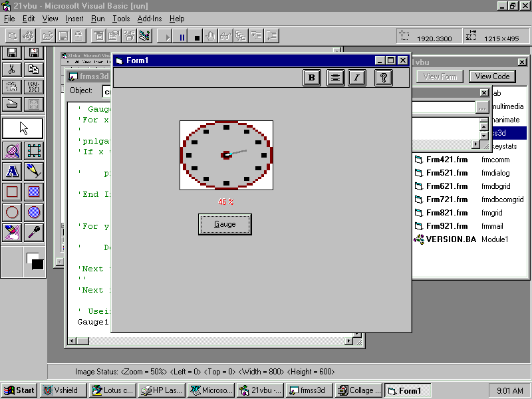Click the View Code button

[492, 76]
